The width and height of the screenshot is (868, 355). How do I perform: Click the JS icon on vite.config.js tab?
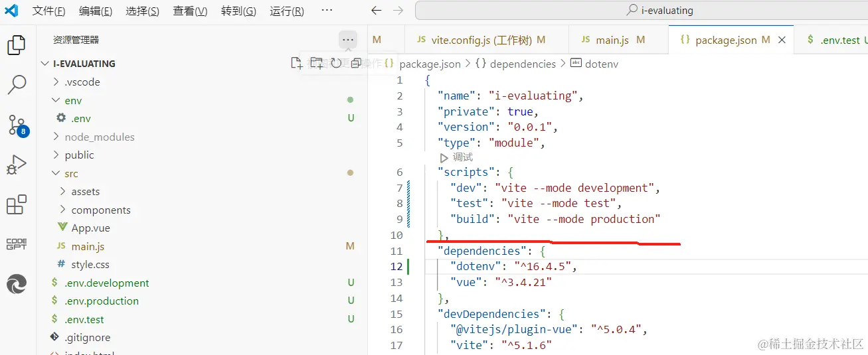[421, 40]
